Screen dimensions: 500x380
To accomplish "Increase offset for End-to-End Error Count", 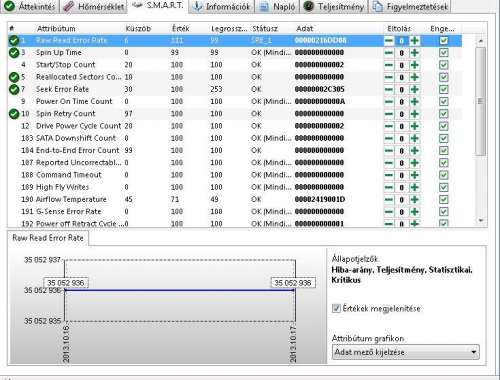I will 415,151.
